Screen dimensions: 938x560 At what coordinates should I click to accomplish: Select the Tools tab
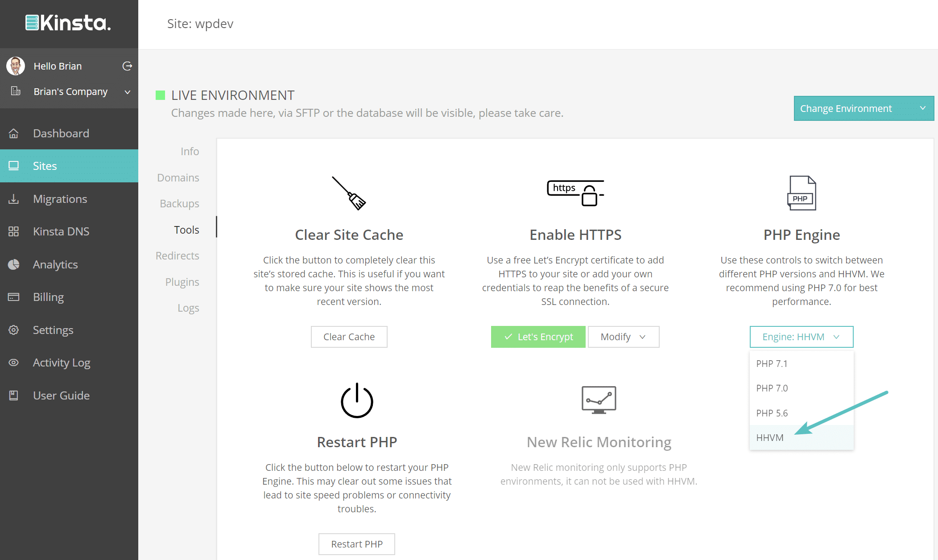click(x=186, y=230)
